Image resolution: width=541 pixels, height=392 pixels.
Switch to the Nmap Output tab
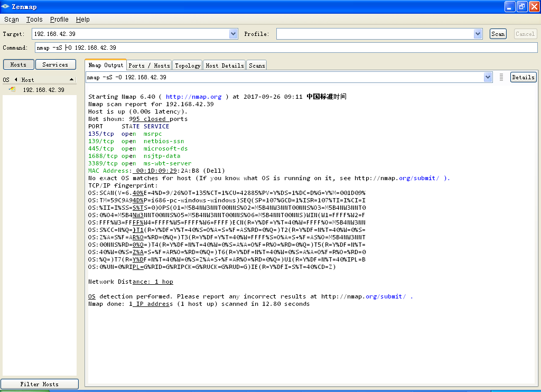[106, 65]
